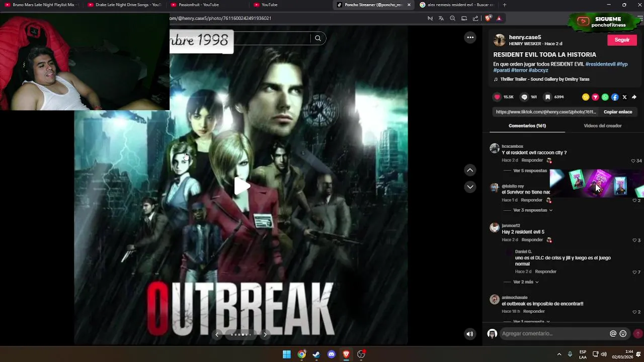This screenshot has width=644, height=362.
Task: Insert mention with the @ icon
Action: [x=613, y=333]
